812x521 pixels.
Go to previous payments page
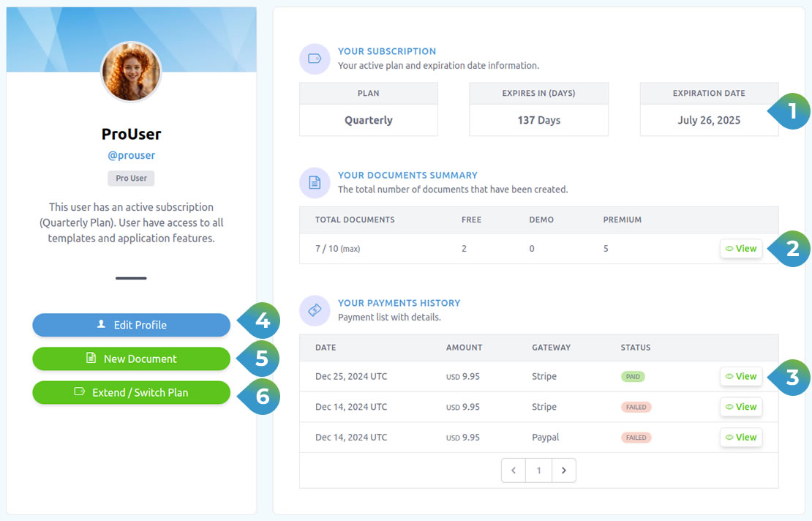[x=514, y=471]
